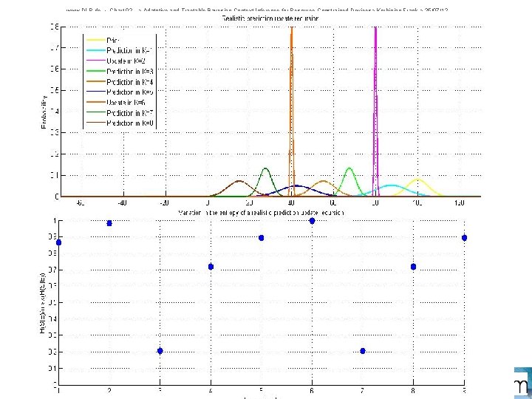Screen dimensions: 532x399
Task: Click the magenta line sample beside Update in K=2
Action: pos(95,61)
